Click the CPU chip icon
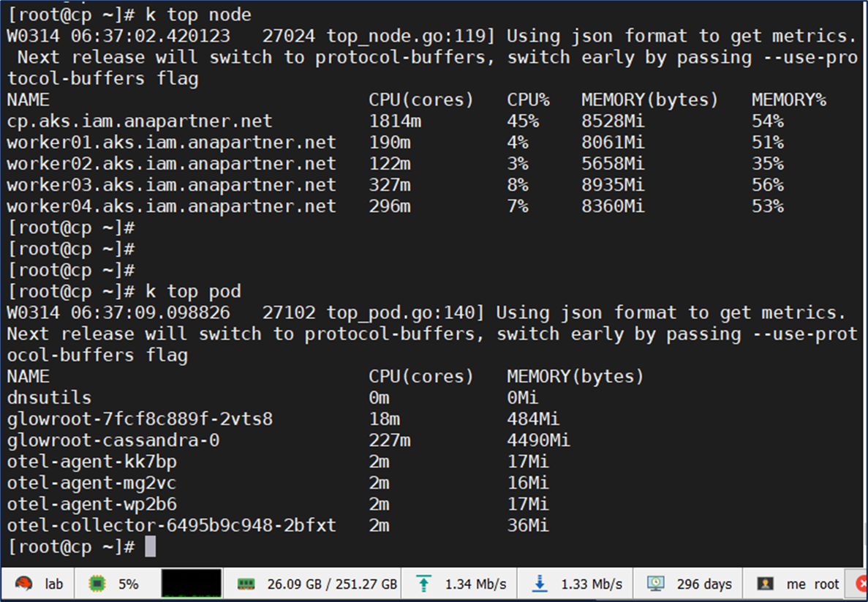The width and height of the screenshot is (868, 602). 96,584
